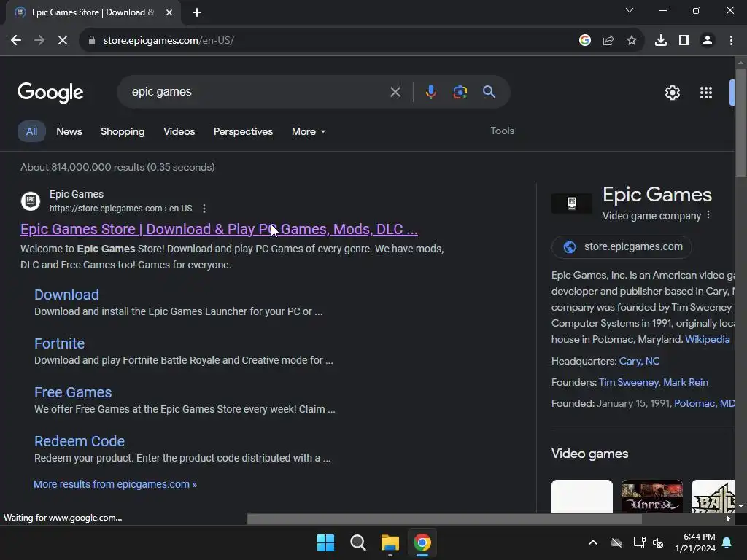
Task: Bookmark this page with the star icon
Action: click(632, 41)
